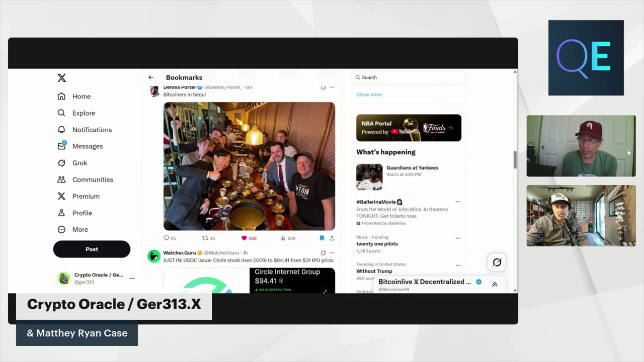Click Crypto Oracle account avatar
Viewport: 644px width, 362px height.
coord(64,278)
